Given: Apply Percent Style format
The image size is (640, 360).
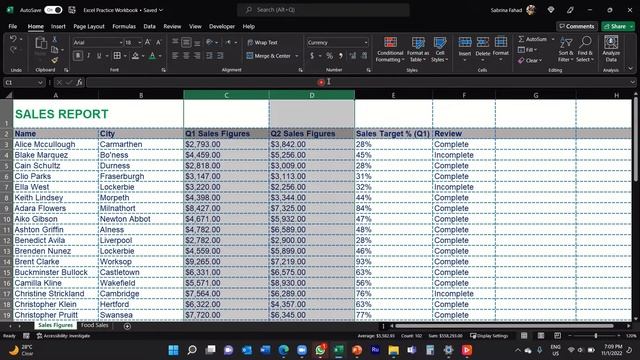Looking at the screenshot, I should coord(329,56).
